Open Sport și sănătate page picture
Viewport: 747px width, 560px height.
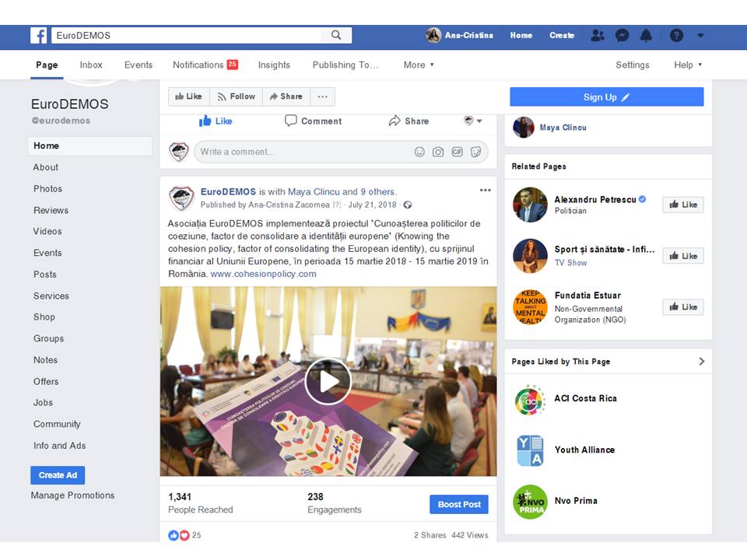530,256
